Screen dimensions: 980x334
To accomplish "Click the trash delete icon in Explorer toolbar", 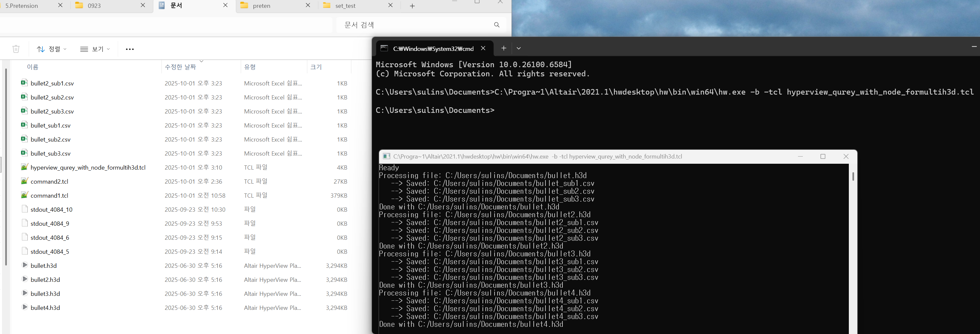I will [16, 49].
